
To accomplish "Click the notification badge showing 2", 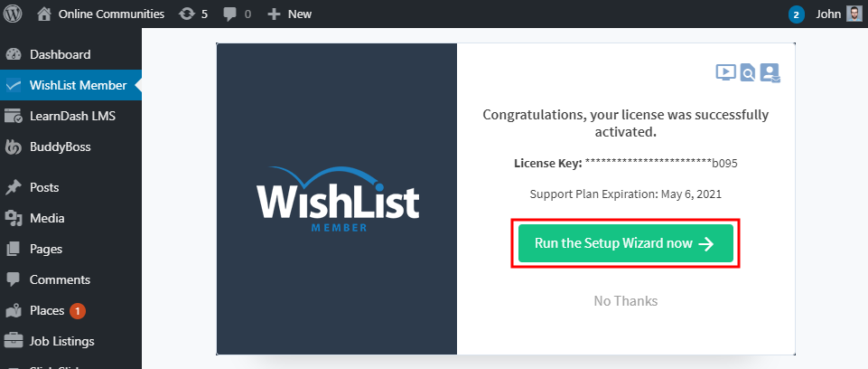I will coord(796,14).
